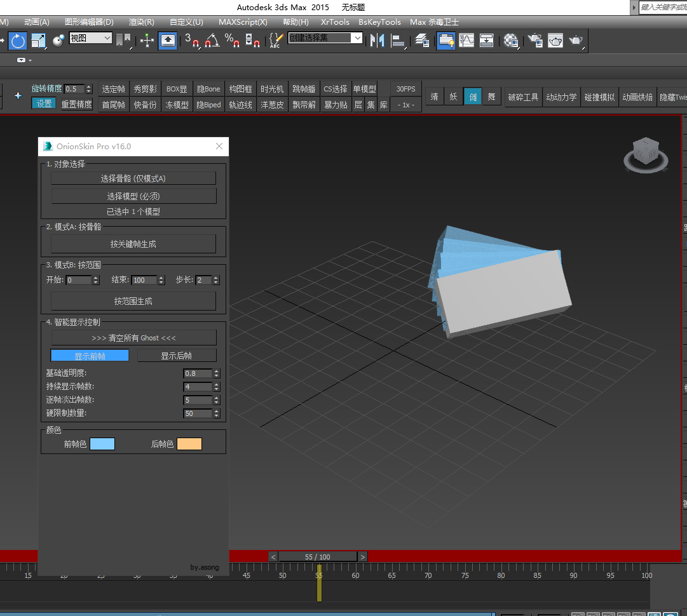Open the Material Editor icon
This screenshot has height=616, width=687.
510,41
